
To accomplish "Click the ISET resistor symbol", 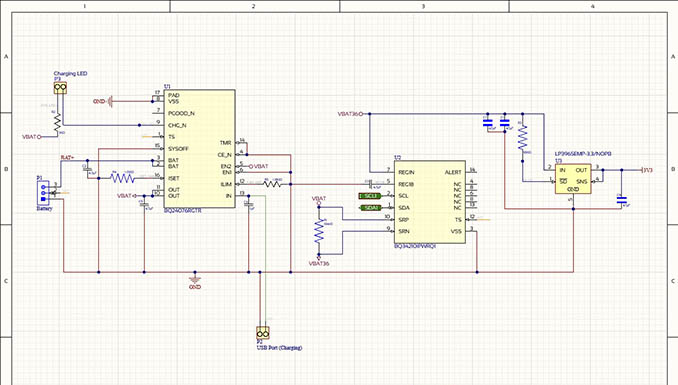I will 122,178.
